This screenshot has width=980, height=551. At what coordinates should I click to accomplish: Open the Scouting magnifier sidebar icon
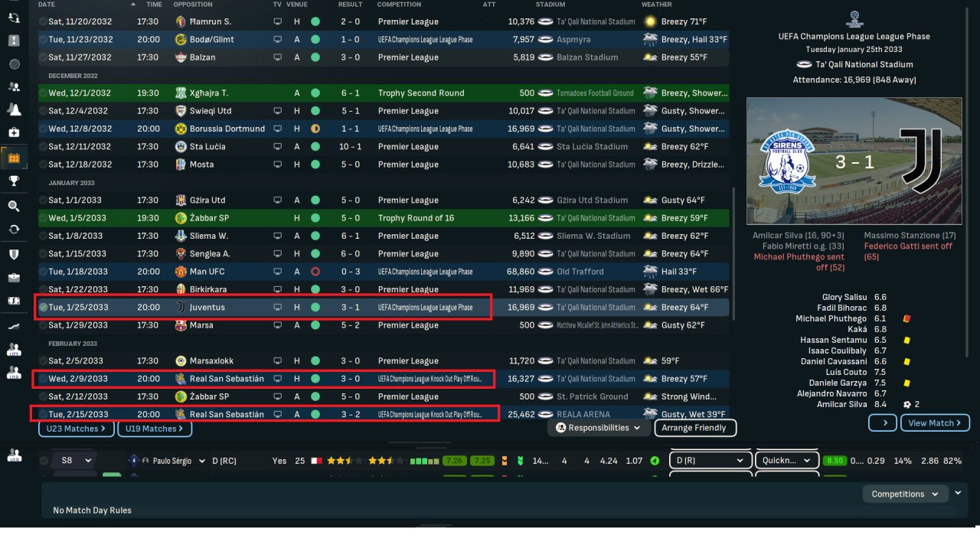(14, 206)
